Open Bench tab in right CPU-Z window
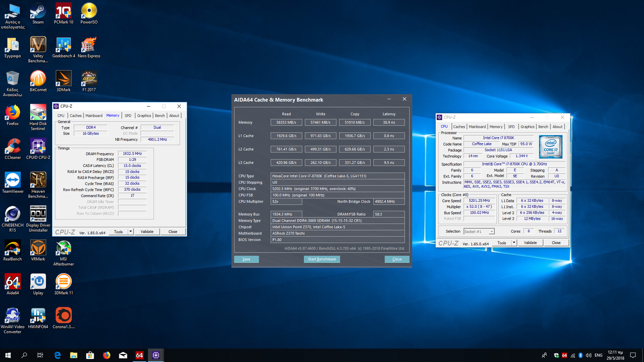644x362 pixels. click(x=543, y=127)
